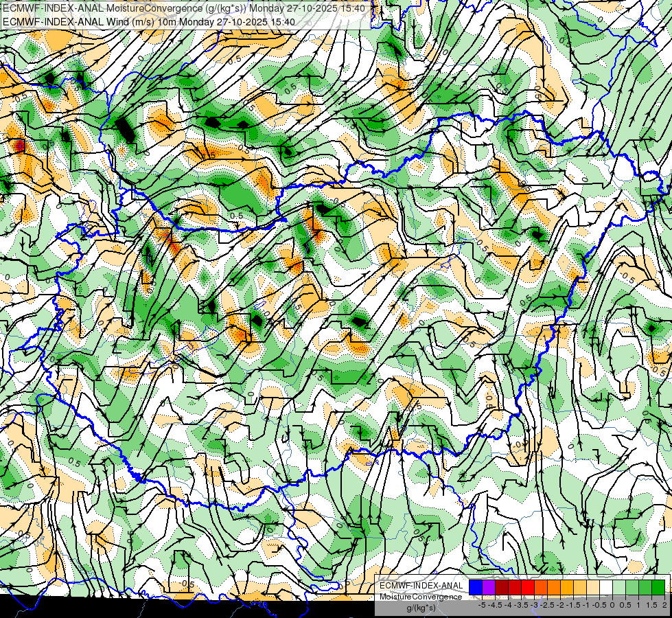Select darkest green swatch between 1.5 and 2

click(658, 588)
